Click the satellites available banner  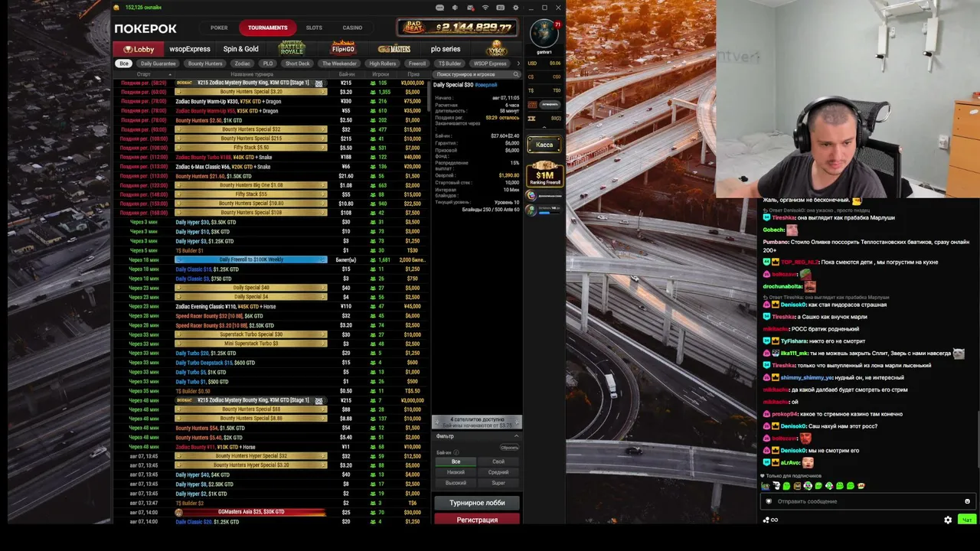point(477,422)
